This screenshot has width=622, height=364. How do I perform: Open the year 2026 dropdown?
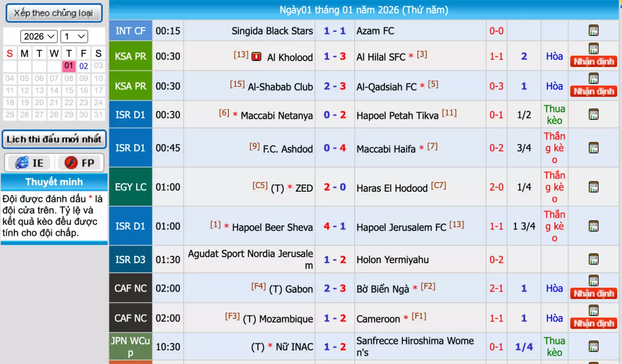pos(39,36)
